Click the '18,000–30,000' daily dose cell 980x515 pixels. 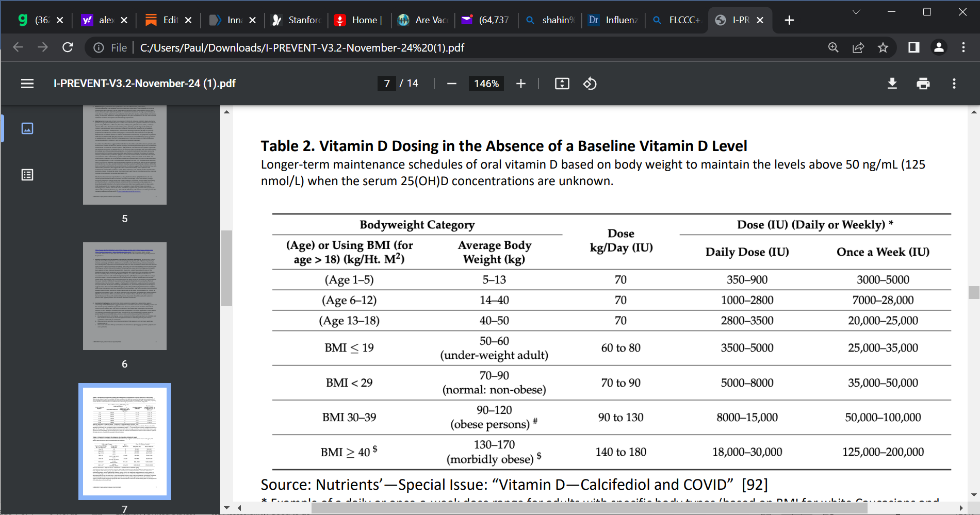pyautogui.click(x=747, y=452)
